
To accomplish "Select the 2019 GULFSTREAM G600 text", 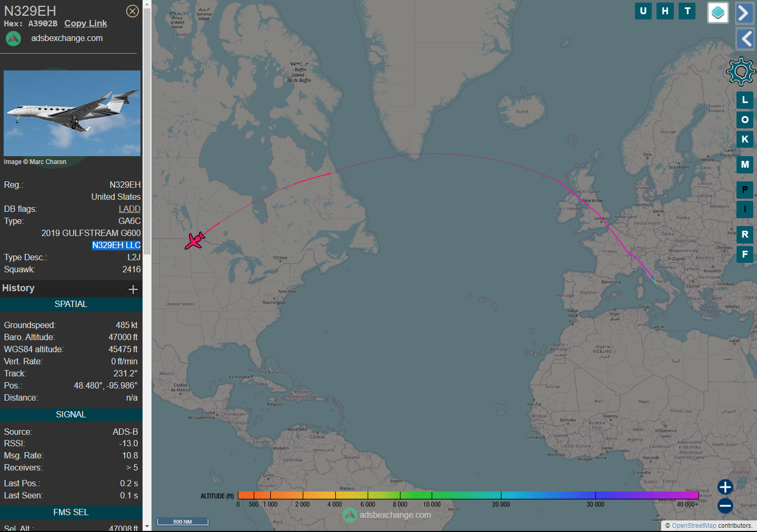I will click(x=91, y=233).
